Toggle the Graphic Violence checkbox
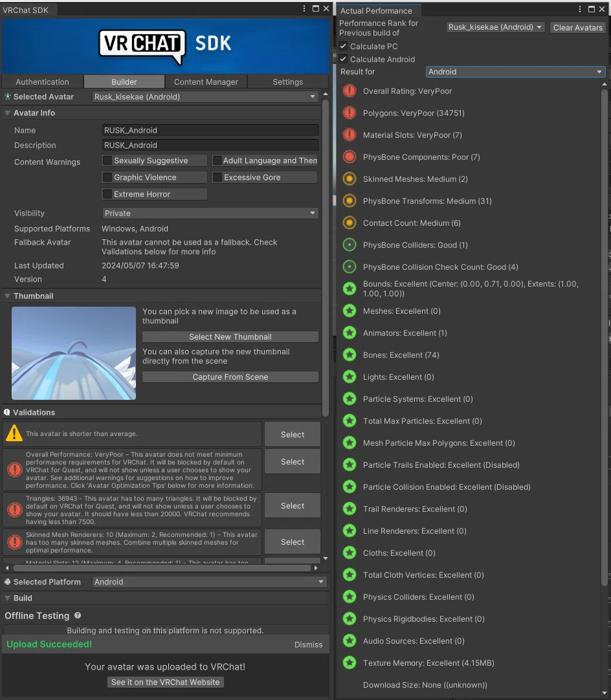The height and width of the screenshot is (700, 611). [x=107, y=177]
